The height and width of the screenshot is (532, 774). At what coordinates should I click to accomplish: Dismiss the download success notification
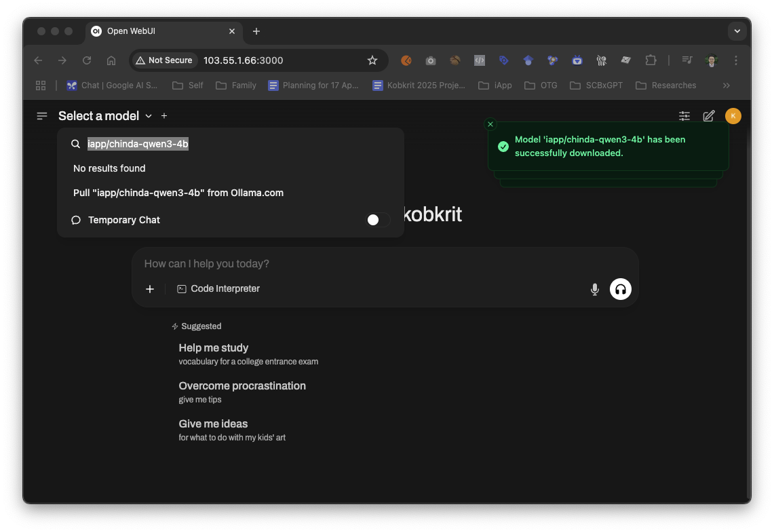(x=490, y=124)
